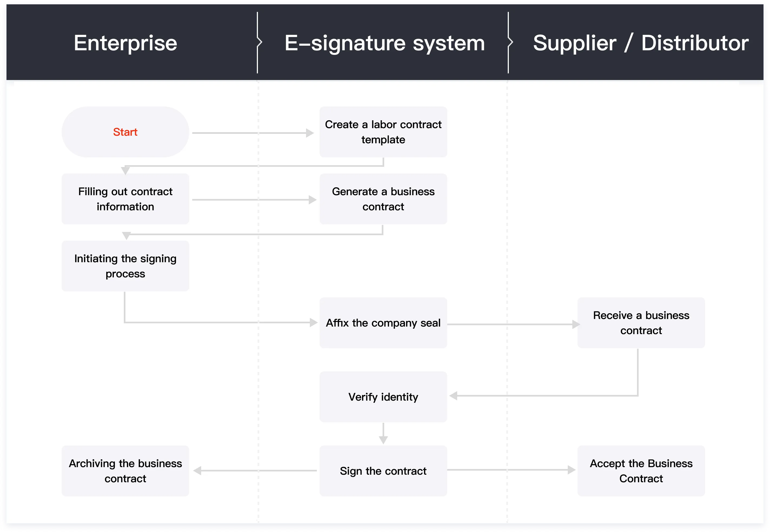770x532 pixels.
Task: Click the Accept the Business Contract step
Action: pyautogui.click(x=641, y=471)
